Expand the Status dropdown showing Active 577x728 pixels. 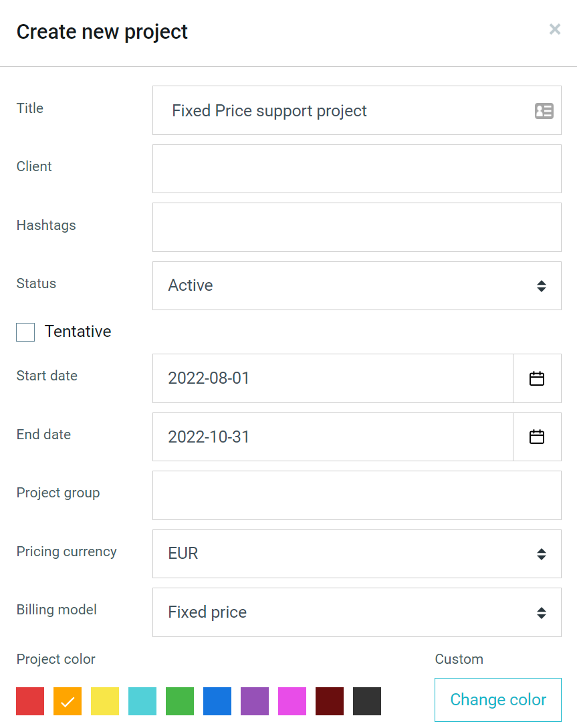(357, 285)
